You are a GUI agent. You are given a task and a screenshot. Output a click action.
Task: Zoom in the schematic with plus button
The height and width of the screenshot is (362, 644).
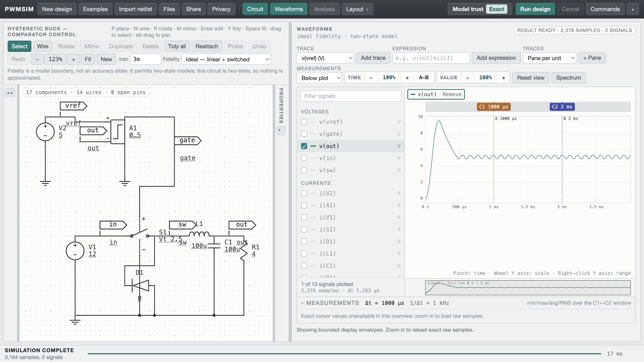tap(73, 59)
